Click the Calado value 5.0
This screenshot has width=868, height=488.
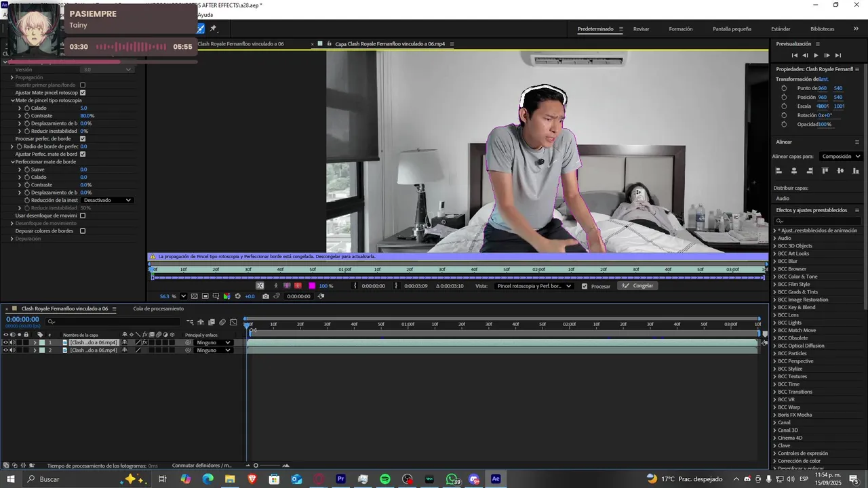(x=83, y=108)
